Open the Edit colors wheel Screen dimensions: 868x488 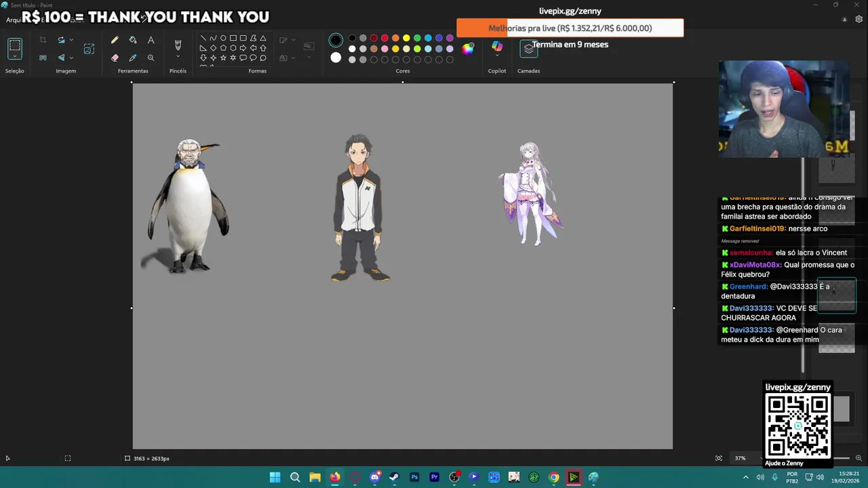click(468, 48)
